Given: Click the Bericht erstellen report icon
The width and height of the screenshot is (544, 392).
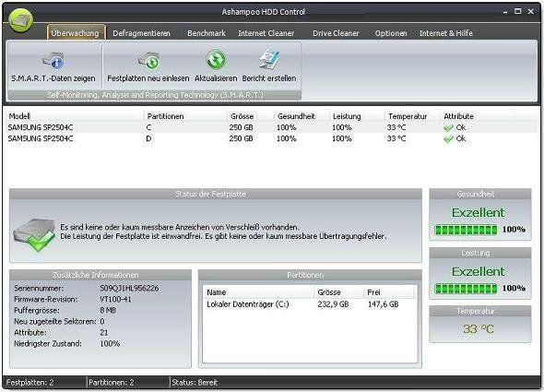Looking at the screenshot, I should [x=269, y=60].
